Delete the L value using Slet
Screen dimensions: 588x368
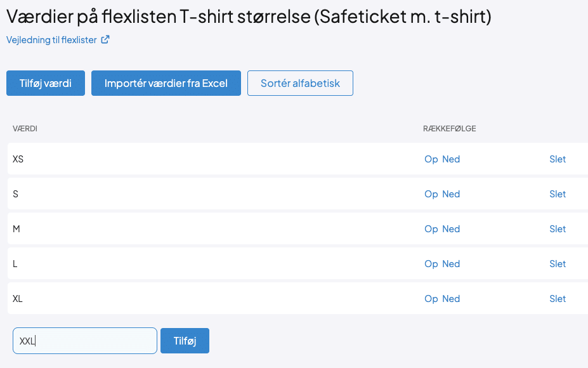tap(558, 264)
